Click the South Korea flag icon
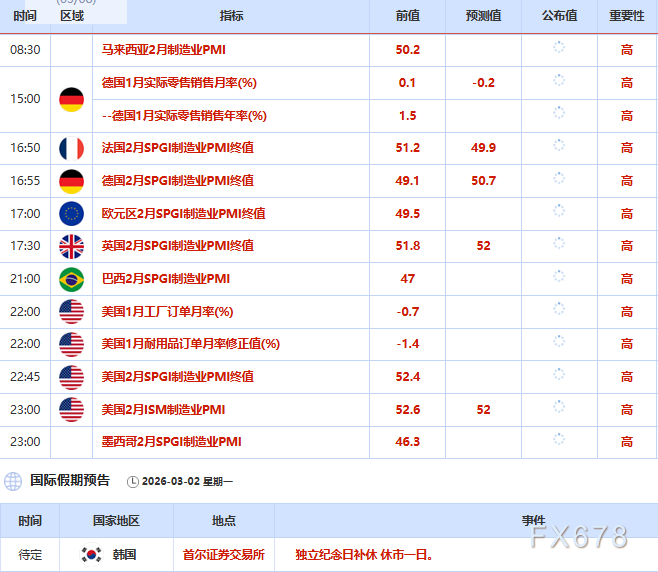The height and width of the screenshot is (572, 658). coord(92,554)
